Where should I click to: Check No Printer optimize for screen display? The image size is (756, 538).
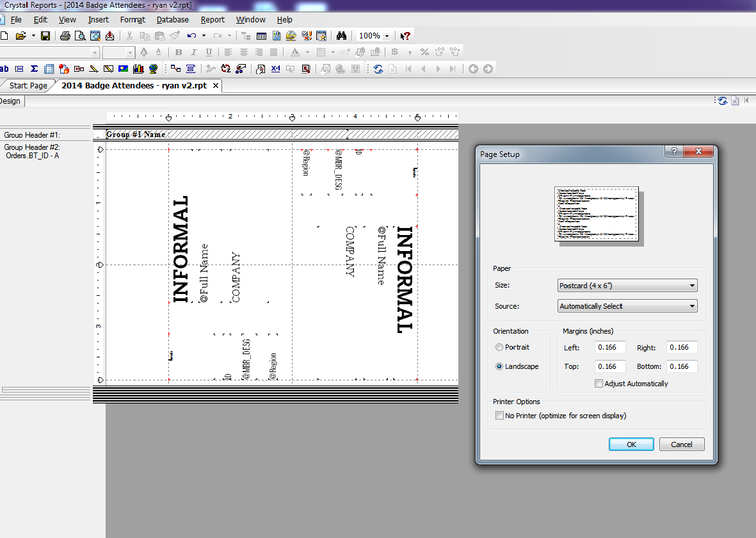(499, 415)
